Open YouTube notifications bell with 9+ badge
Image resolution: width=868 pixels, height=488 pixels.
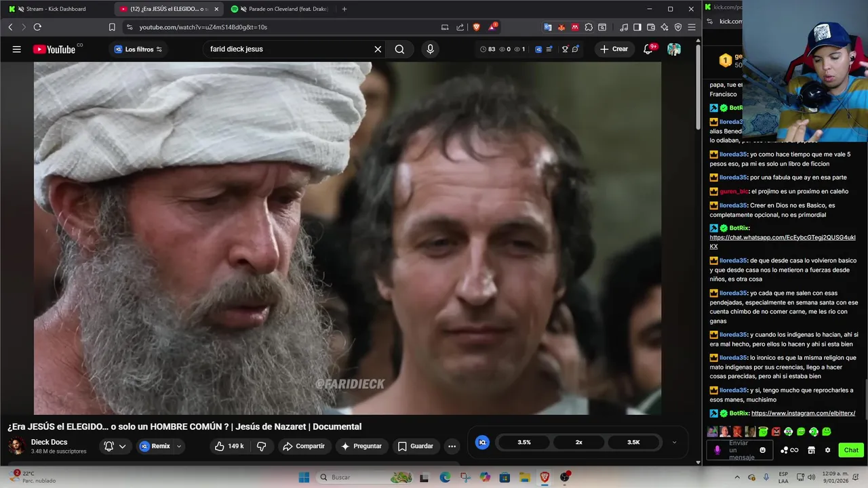click(648, 49)
